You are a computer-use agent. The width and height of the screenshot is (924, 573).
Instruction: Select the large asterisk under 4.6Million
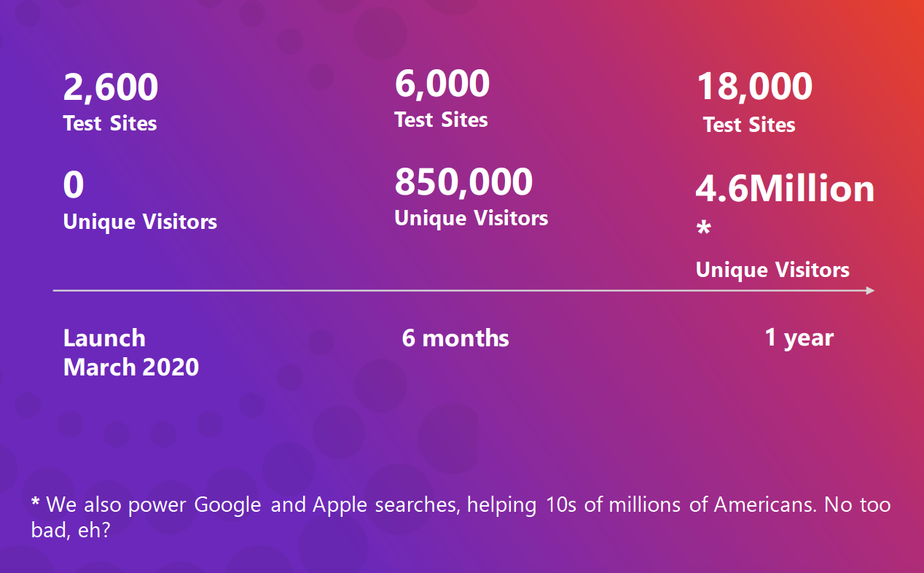tap(703, 229)
